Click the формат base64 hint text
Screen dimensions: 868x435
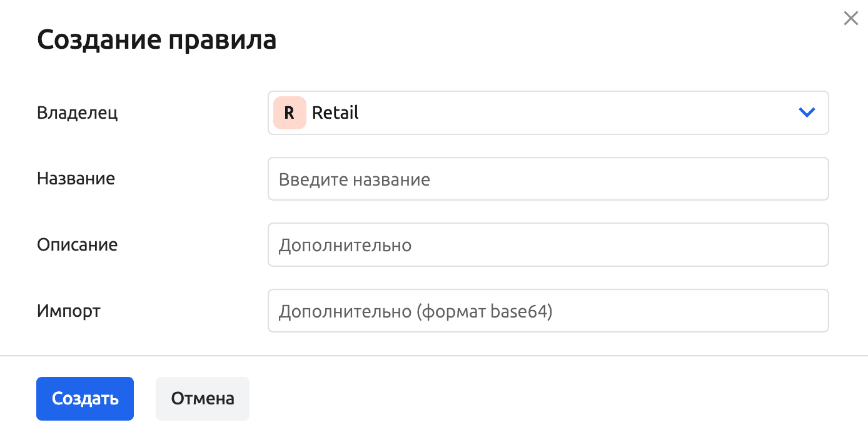pos(484,311)
